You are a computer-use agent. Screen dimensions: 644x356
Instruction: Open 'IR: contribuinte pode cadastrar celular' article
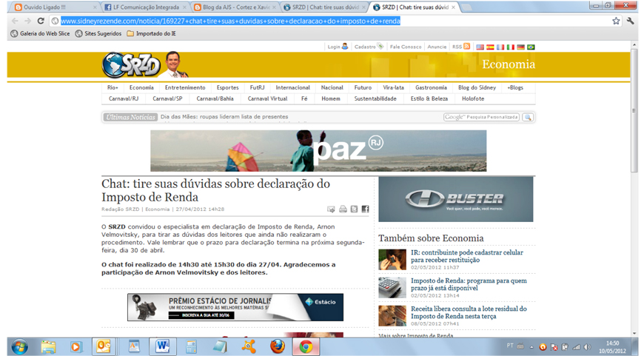(x=467, y=256)
